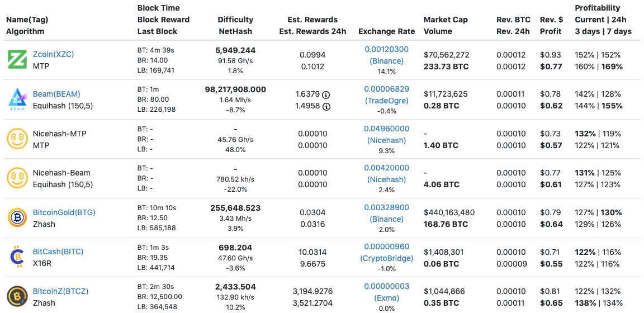The image size is (644, 313).
Task: Click the TradeOgre exchange link
Action: pyautogui.click(x=386, y=101)
